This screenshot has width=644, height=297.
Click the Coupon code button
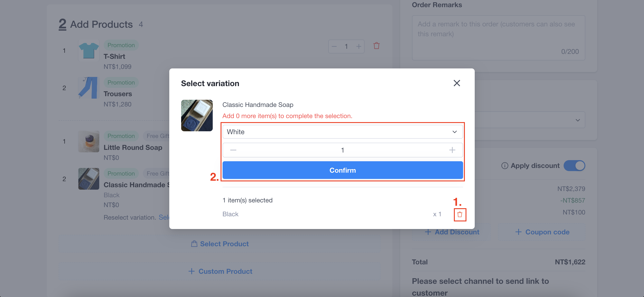pos(542,232)
